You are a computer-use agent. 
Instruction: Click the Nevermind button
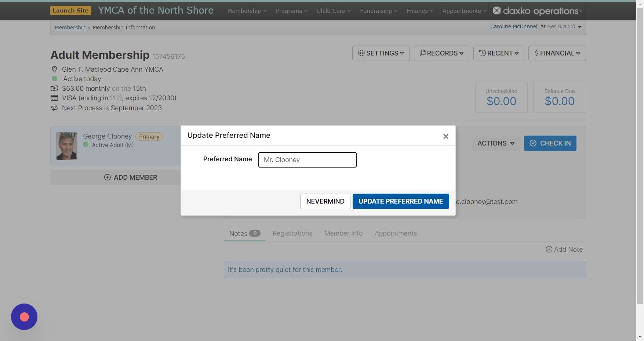click(x=325, y=201)
